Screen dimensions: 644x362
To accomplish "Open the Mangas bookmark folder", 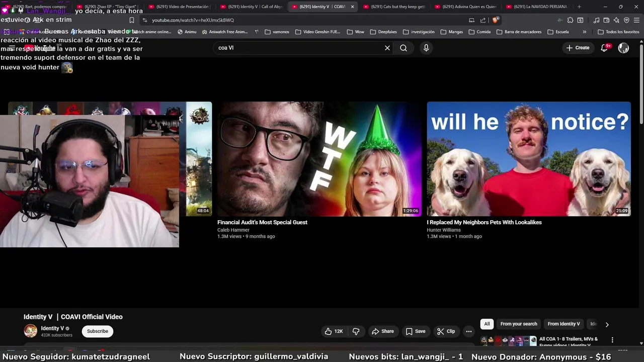I will [451, 32].
